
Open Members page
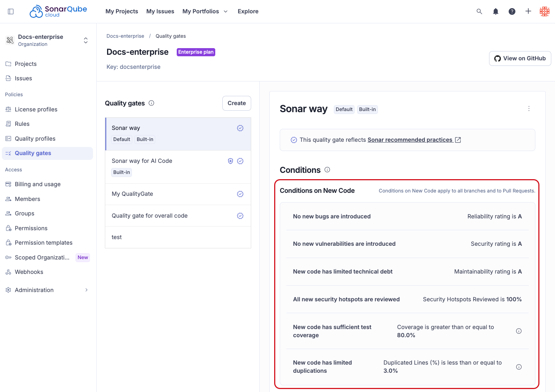[47, 199]
